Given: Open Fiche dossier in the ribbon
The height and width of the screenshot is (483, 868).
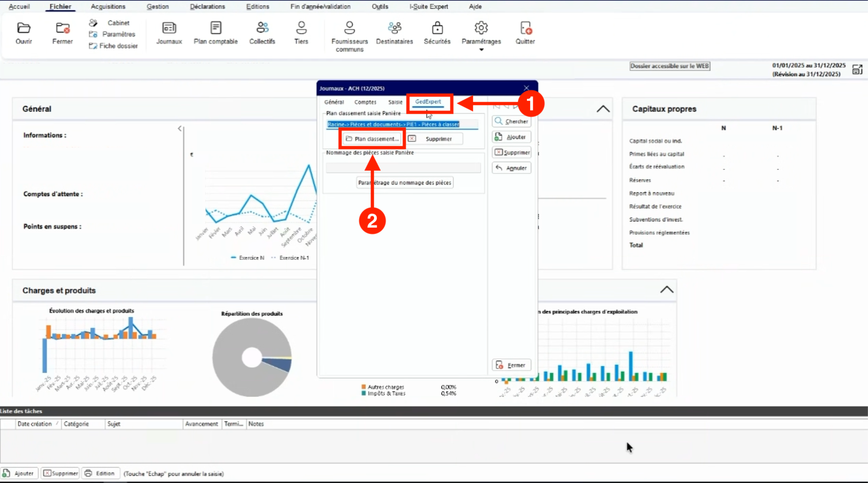Looking at the screenshot, I should (x=114, y=46).
